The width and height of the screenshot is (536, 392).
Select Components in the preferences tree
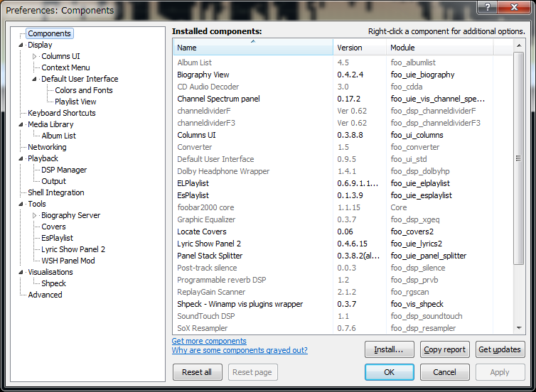[x=49, y=33]
